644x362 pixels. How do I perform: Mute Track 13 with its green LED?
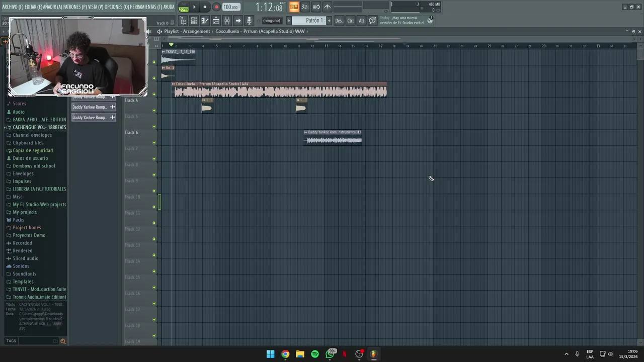(154, 255)
